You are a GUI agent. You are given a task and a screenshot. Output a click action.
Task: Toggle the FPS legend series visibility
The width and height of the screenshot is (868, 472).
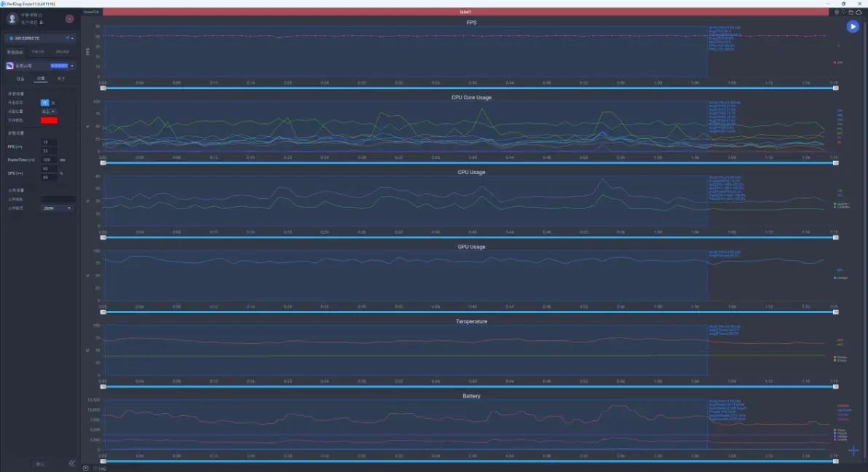[838, 63]
